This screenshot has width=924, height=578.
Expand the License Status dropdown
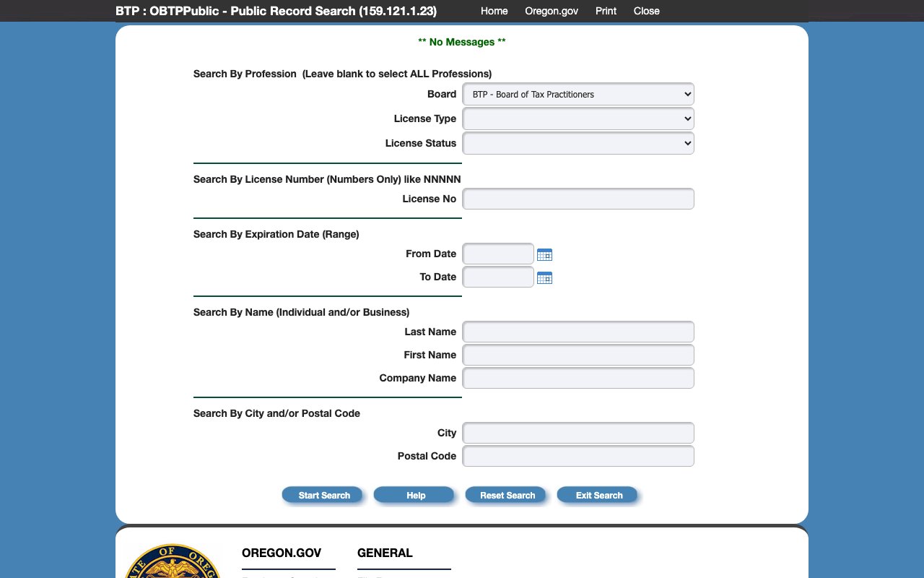[578, 143]
